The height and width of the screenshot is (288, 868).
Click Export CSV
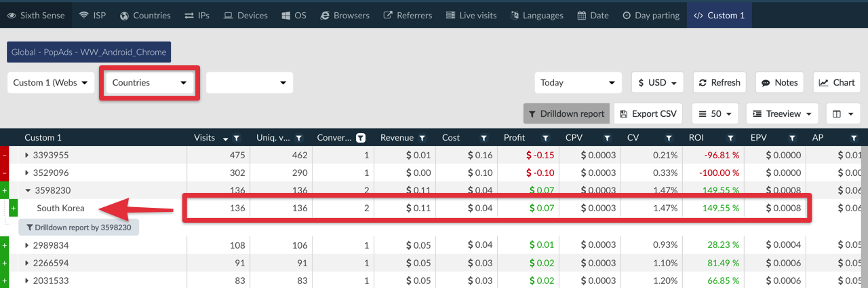(x=648, y=113)
